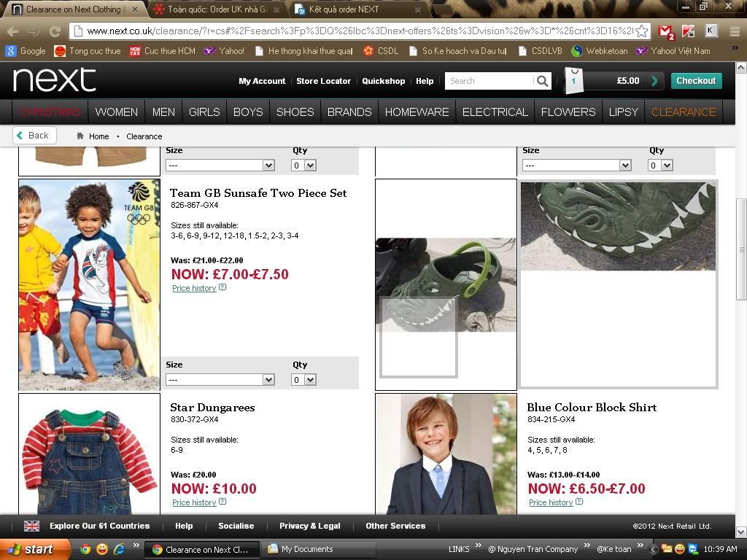Open the top-left Size dropdown
Image resolution: width=747 pixels, height=560 pixels.
coord(220,166)
